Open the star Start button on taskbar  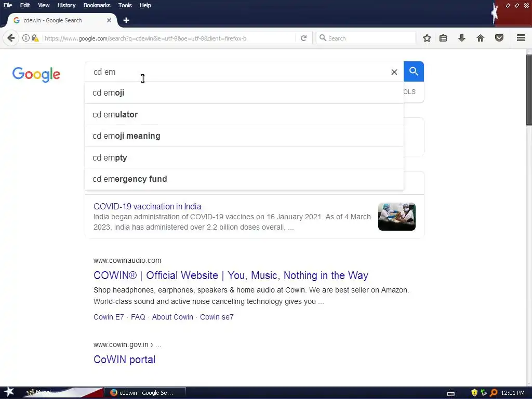[x=9, y=392]
